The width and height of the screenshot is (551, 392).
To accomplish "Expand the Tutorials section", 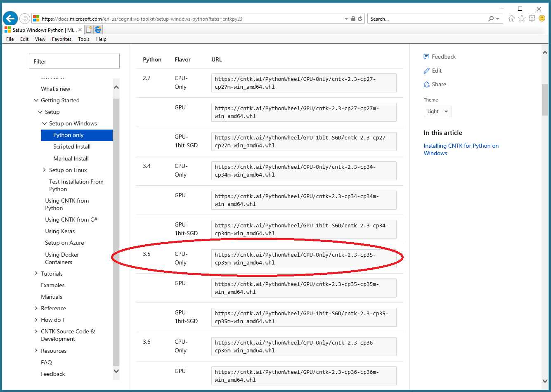I will (x=36, y=274).
